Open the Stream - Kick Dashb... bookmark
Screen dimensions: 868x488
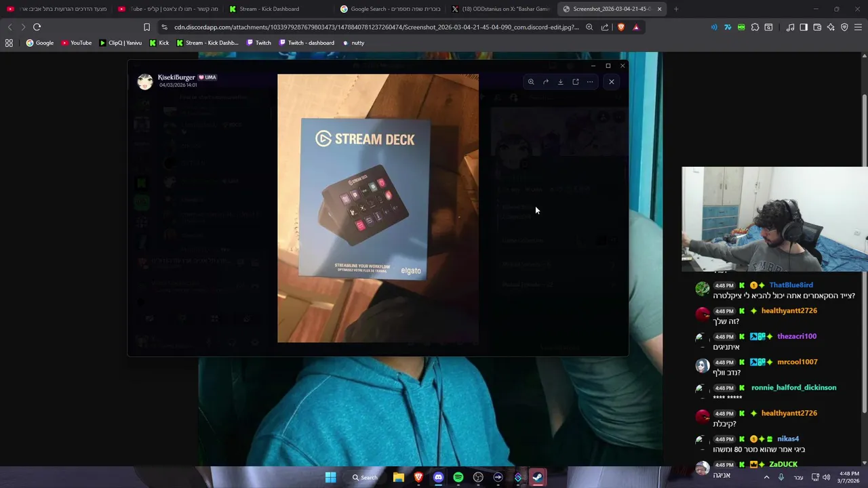tap(208, 43)
